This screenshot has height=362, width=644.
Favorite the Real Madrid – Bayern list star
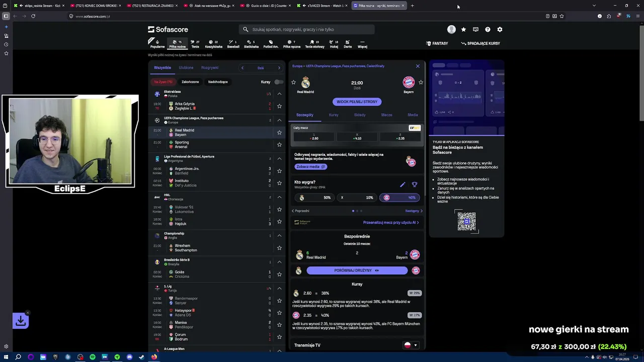279,132
